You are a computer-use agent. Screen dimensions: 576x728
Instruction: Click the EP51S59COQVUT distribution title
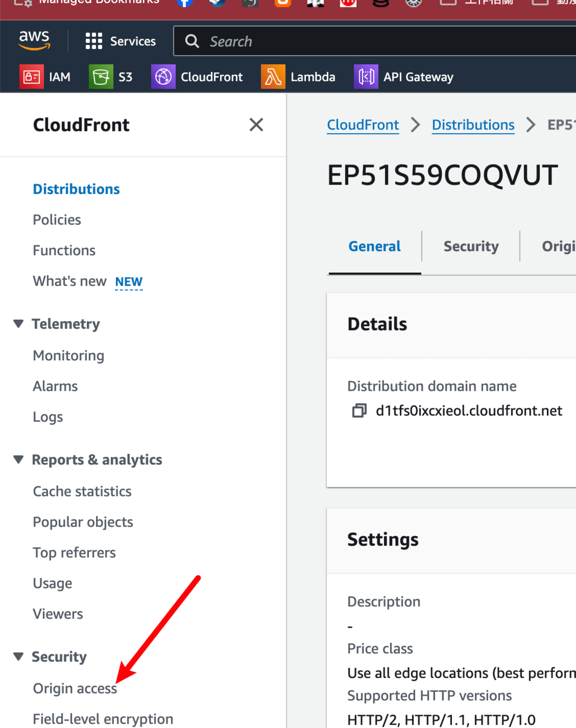click(442, 175)
